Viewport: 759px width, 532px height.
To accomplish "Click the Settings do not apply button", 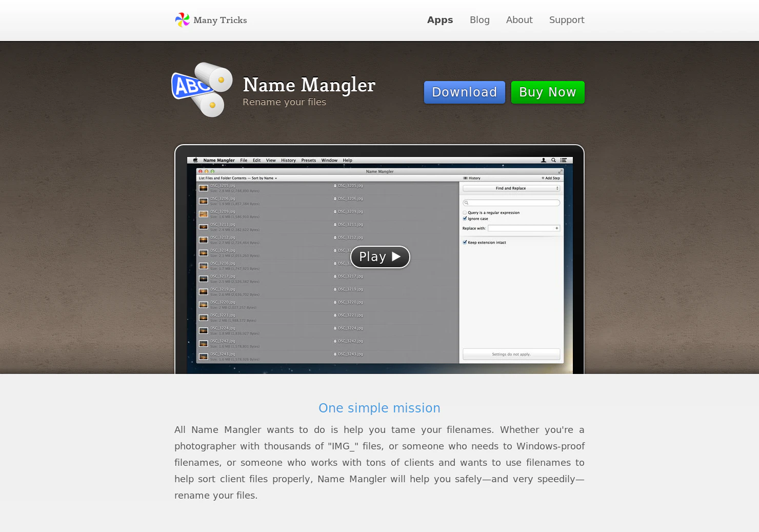I will (x=511, y=354).
